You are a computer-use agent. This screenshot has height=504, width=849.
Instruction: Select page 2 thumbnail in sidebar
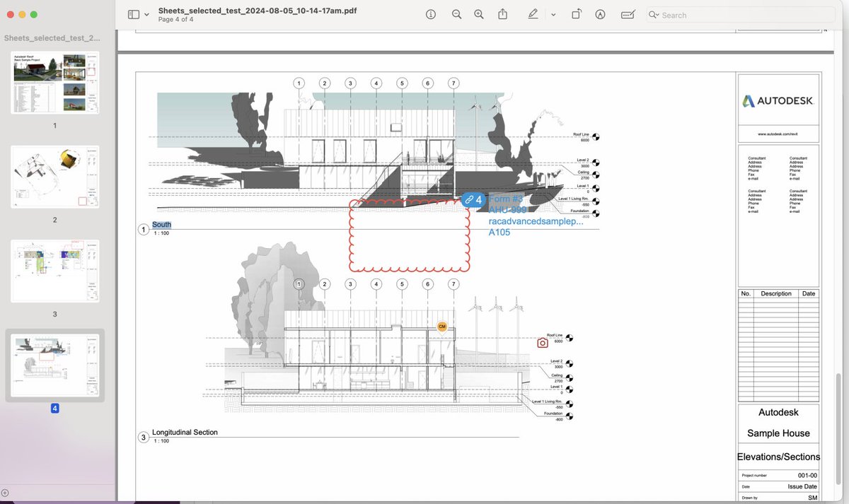click(55, 177)
